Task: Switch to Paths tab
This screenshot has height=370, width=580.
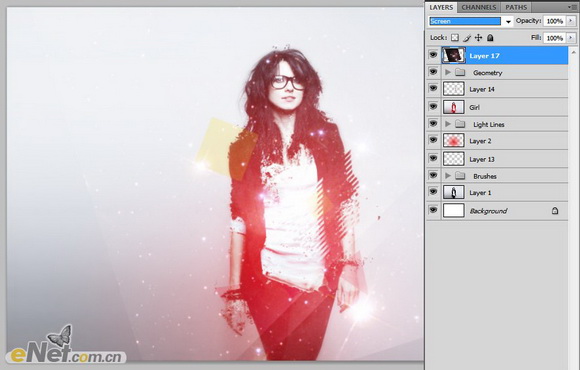Action: coord(516,7)
